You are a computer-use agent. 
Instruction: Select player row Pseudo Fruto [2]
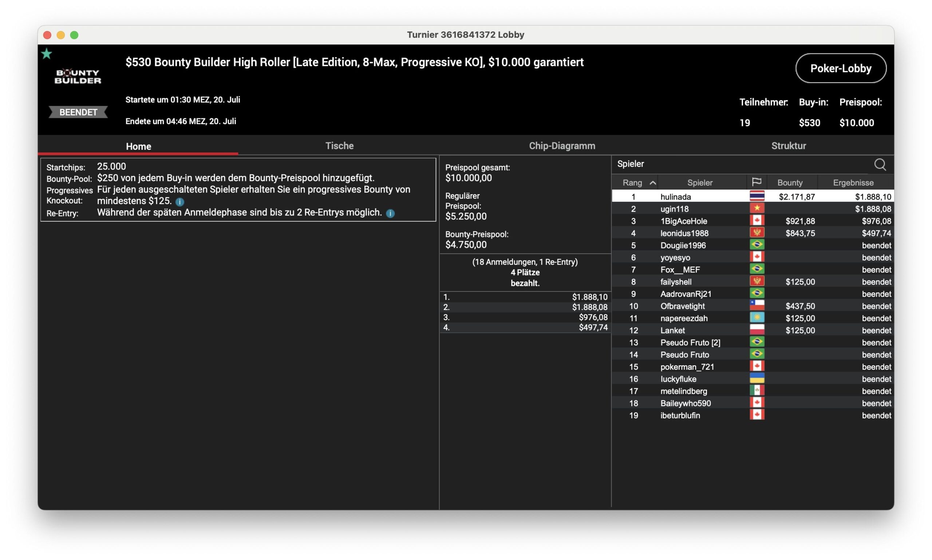pyautogui.click(x=690, y=342)
